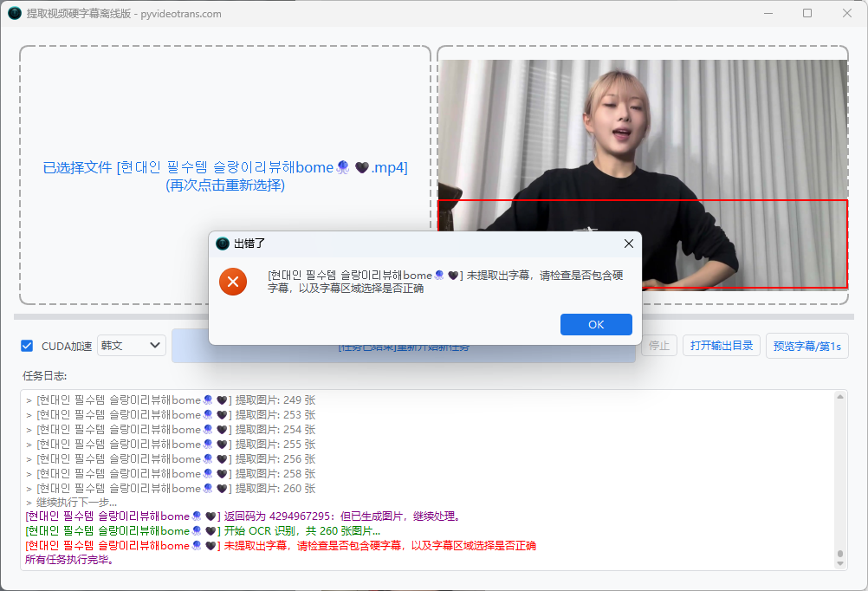This screenshot has width=868, height=591.
Task: Confirm error with the OK button
Action: [x=596, y=325]
